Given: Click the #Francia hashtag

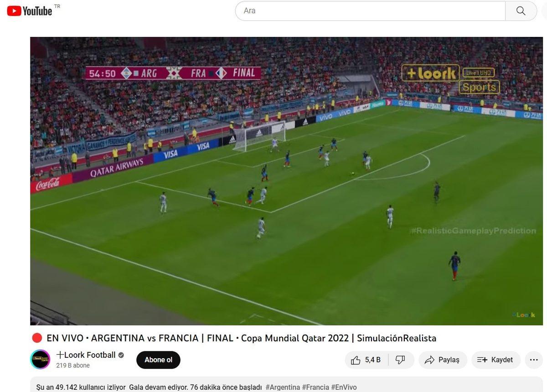Looking at the screenshot, I should pyautogui.click(x=315, y=387).
